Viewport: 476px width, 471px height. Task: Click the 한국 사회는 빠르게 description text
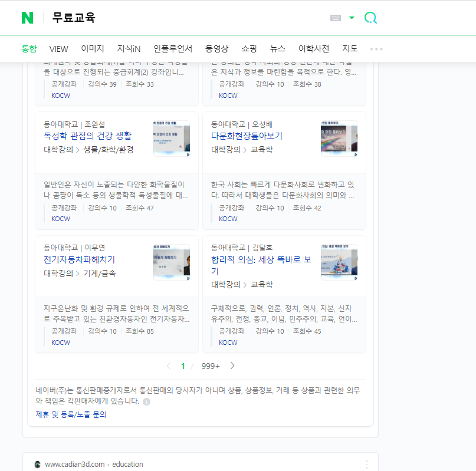[283, 190]
